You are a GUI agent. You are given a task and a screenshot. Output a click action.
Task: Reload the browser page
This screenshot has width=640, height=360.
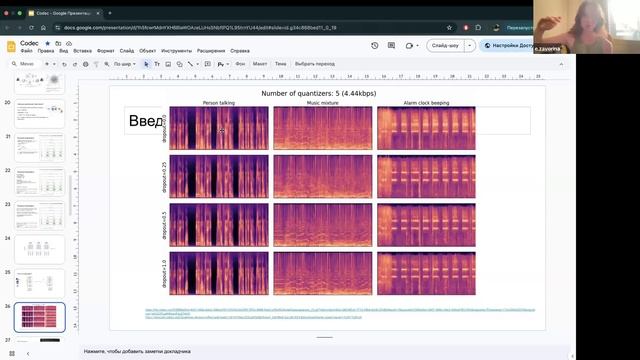31,28
